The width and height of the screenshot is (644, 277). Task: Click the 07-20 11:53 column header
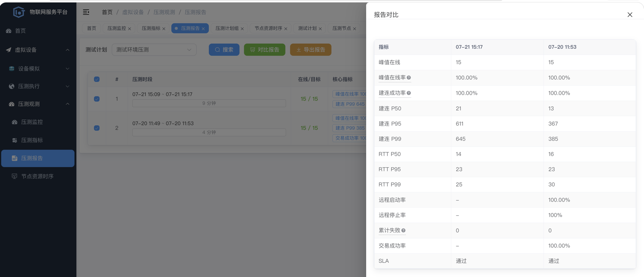click(x=562, y=47)
